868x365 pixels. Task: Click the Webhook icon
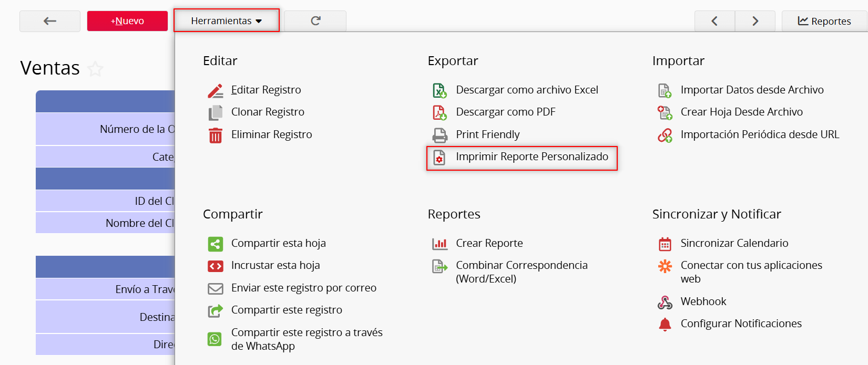pos(665,302)
